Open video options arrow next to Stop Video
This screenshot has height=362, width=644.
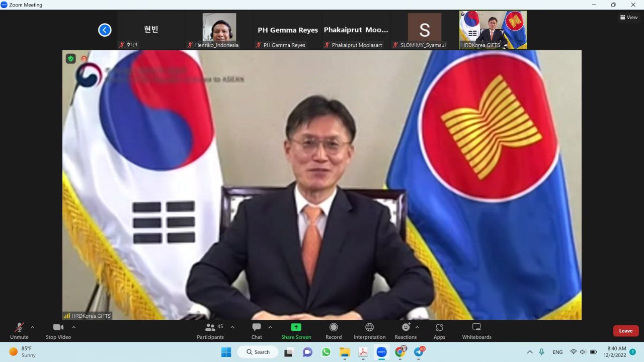click(x=73, y=327)
